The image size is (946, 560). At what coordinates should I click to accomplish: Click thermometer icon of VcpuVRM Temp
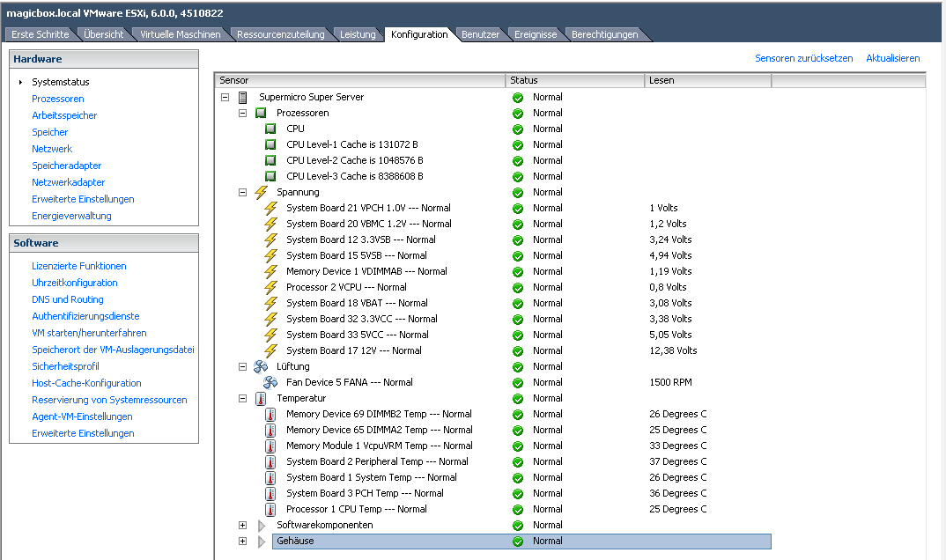tap(270, 446)
